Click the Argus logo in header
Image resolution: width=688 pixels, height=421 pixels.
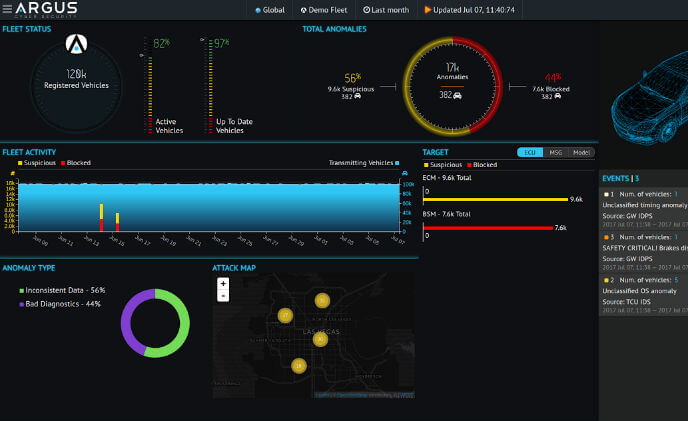pos(47,9)
